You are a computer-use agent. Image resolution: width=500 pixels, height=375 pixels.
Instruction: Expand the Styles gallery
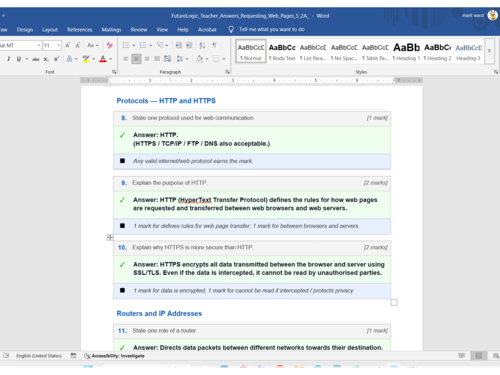click(x=489, y=51)
